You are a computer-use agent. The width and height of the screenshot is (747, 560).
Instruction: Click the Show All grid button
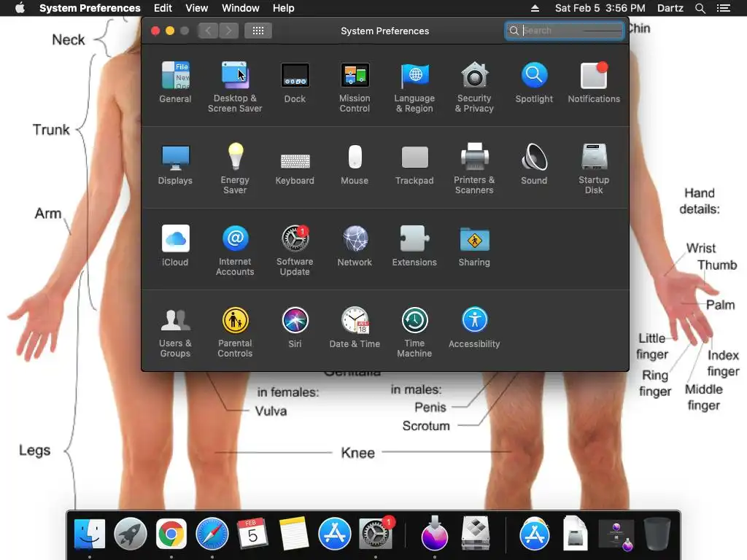pos(258,31)
